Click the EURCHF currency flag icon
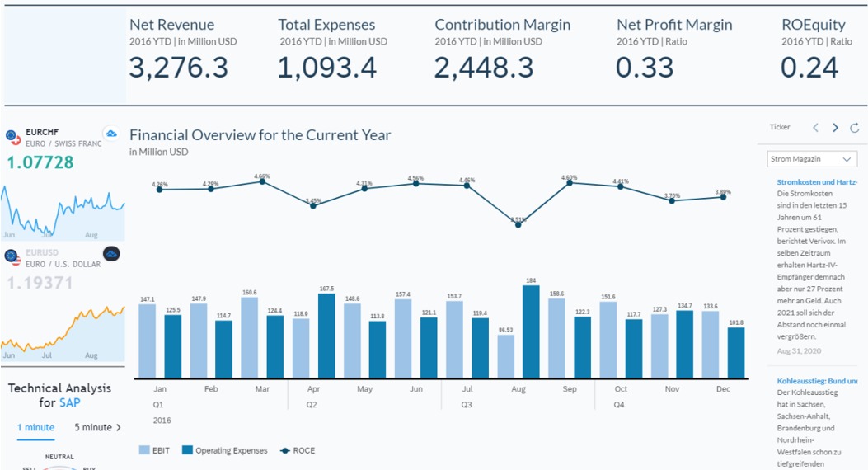The image size is (868, 470). pyautogui.click(x=12, y=137)
